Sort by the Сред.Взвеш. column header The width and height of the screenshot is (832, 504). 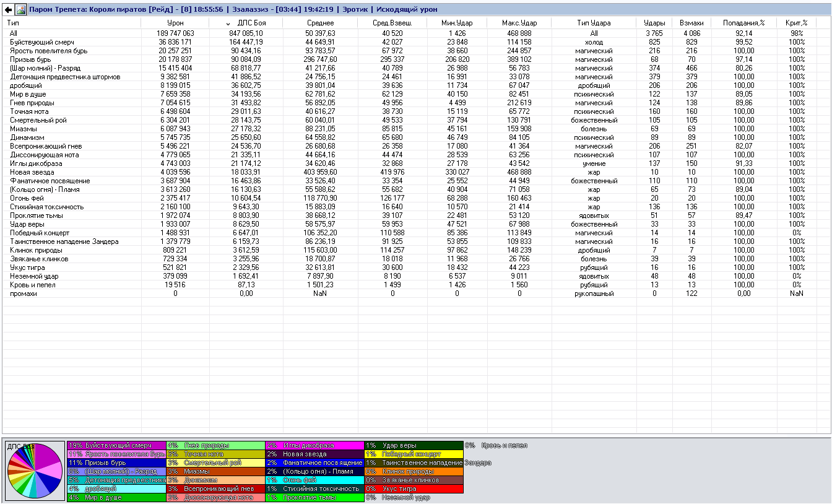click(392, 23)
